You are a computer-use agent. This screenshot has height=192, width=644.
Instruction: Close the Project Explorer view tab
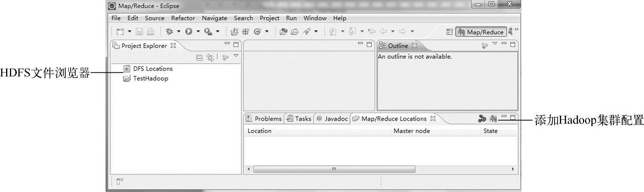click(173, 46)
